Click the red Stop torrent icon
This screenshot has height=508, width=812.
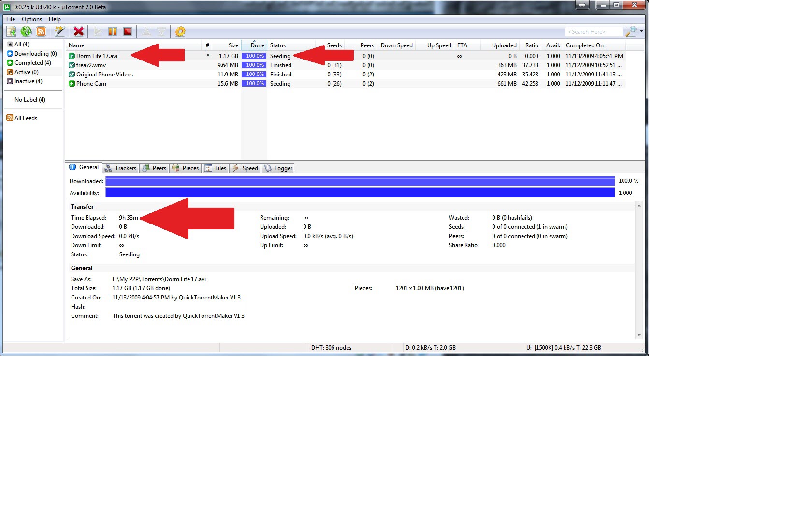coord(128,31)
